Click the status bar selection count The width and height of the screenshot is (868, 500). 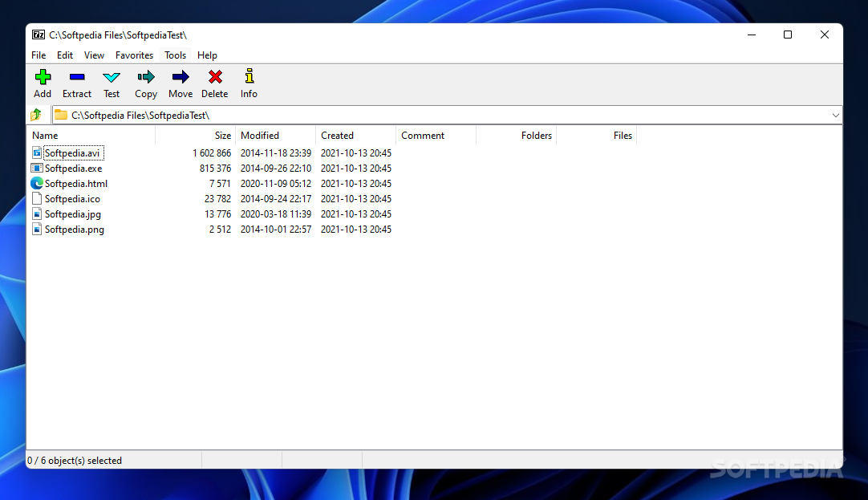[x=75, y=461]
